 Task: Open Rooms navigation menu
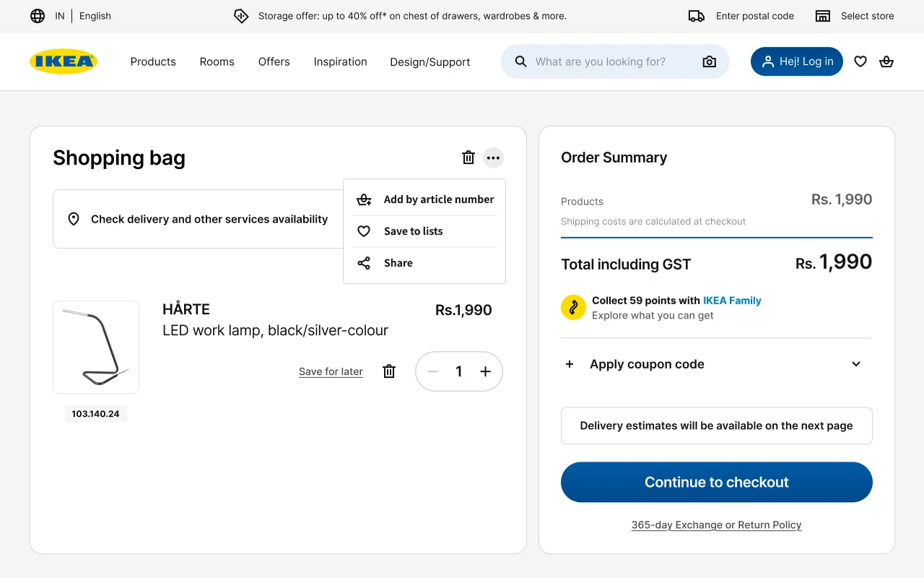pyautogui.click(x=217, y=62)
